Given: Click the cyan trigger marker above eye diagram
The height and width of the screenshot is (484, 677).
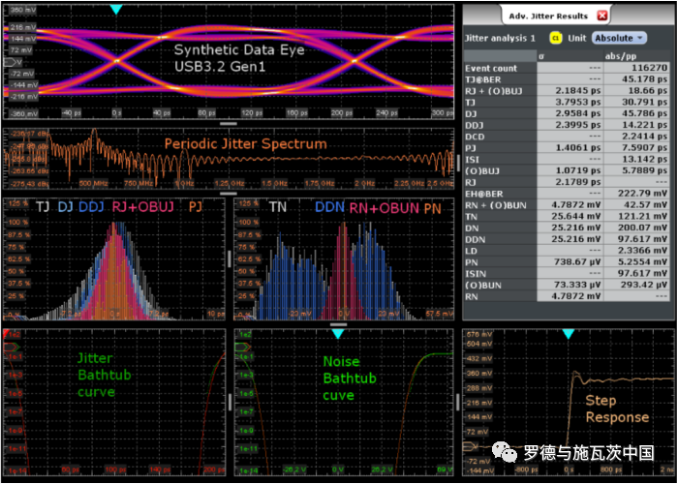Looking at the screenshot, I should pyautogui.click(x=116, y=9).
